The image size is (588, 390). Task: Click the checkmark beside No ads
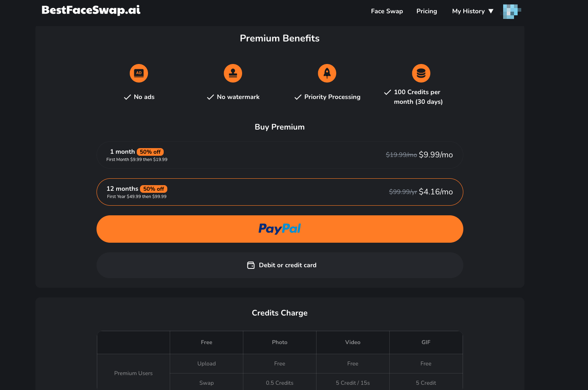(127, 97)
